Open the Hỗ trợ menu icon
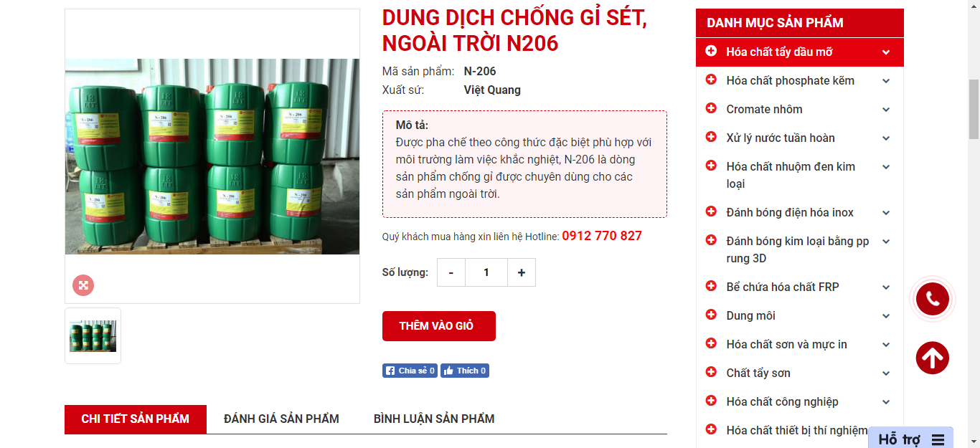The image size is (980, 448). coord(938,439)
